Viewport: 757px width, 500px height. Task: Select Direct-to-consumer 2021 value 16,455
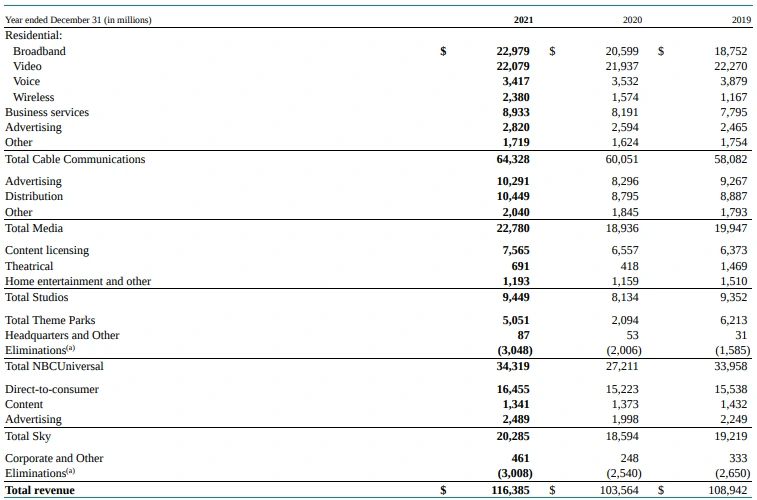(513, 389)
